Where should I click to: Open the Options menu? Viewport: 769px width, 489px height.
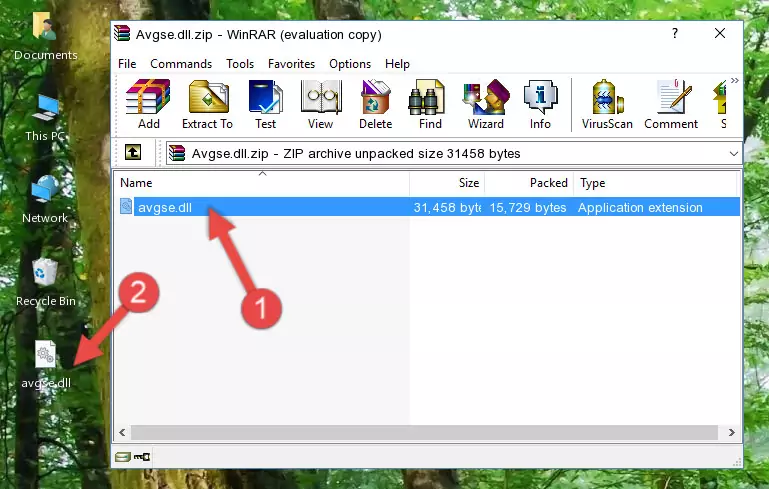pyautogui.click(x=350, y=64)
